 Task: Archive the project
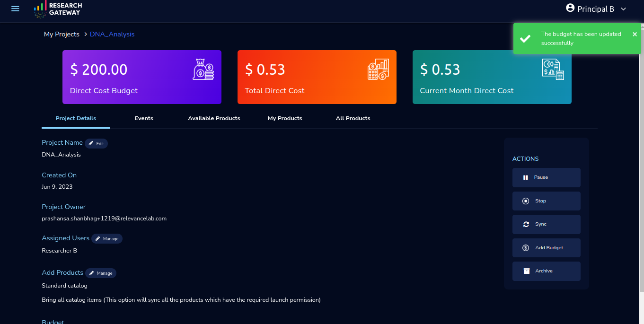[x=547, y=271]
